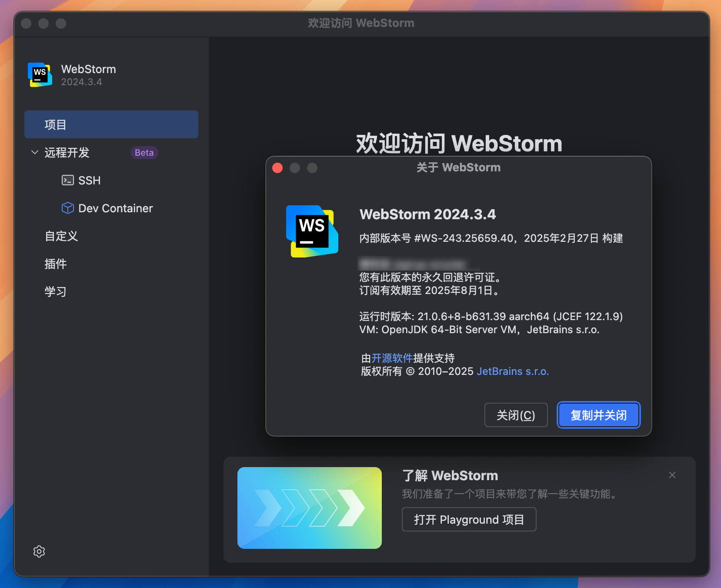Click the SSH terminal icon
Viewport: 721px width, 588px height.
point(67,180)
